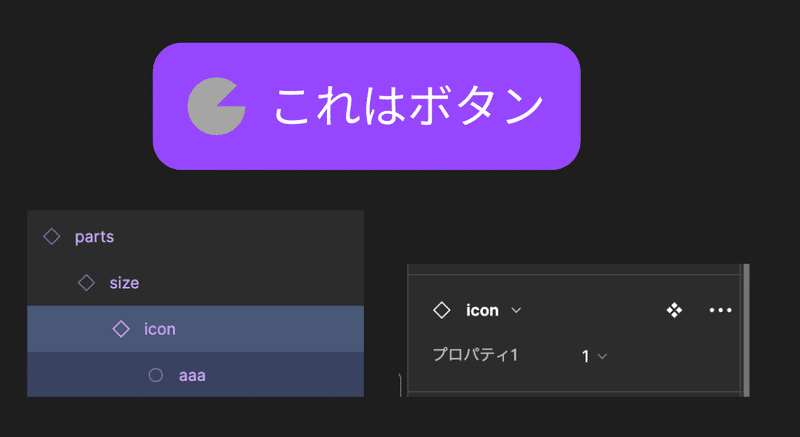Open the three-dots more options menu

coord(720,310)
